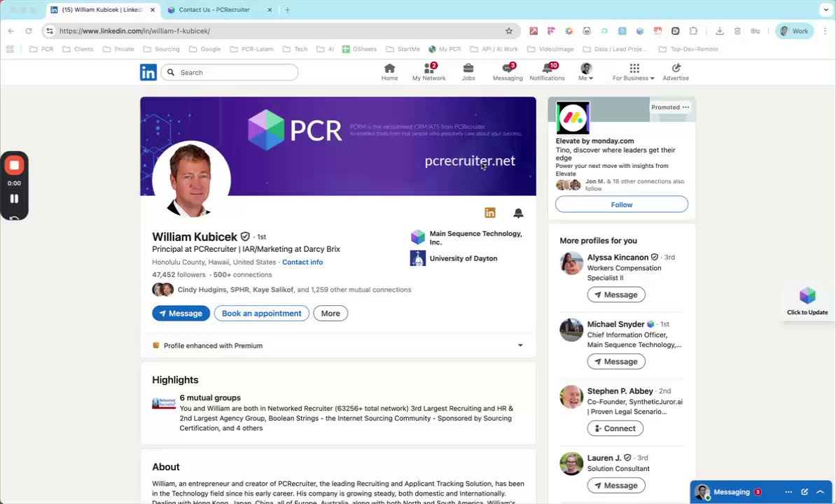Stop the screen recording with red button

coord(15,165)
